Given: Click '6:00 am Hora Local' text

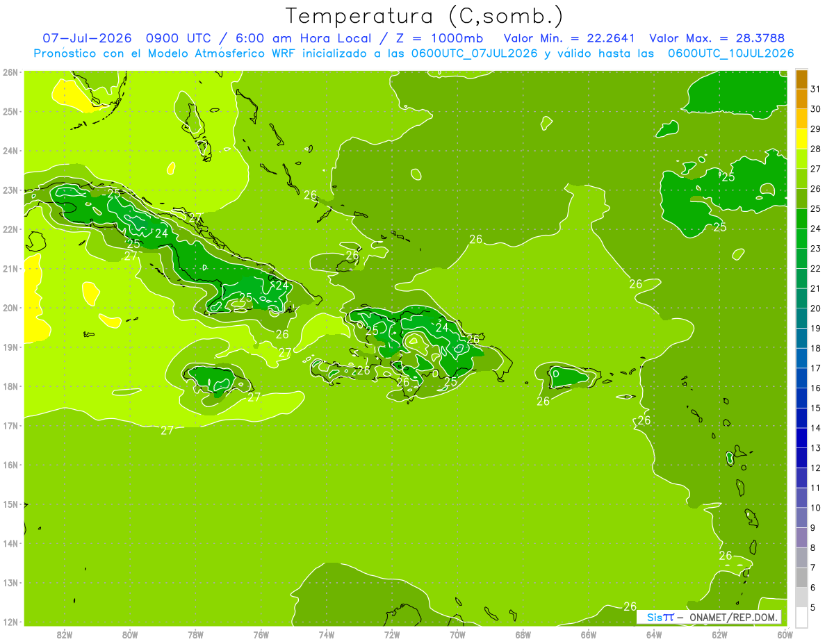Looking at the screenshot, I should [304, 38].
